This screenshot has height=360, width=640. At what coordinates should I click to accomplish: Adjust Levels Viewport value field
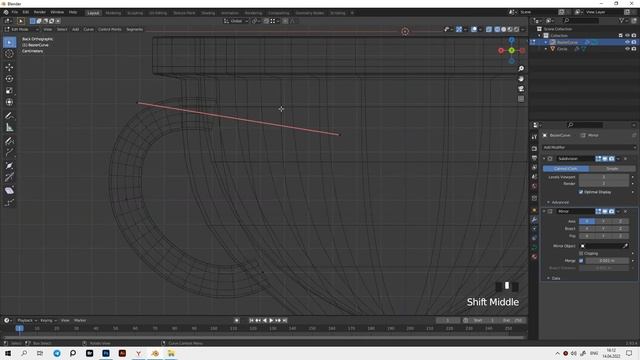coord(604,177)
